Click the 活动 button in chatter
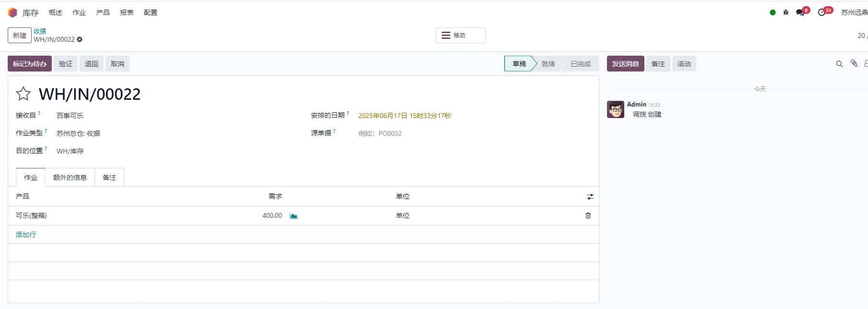 pyautogui.click(x=684, y=64)
